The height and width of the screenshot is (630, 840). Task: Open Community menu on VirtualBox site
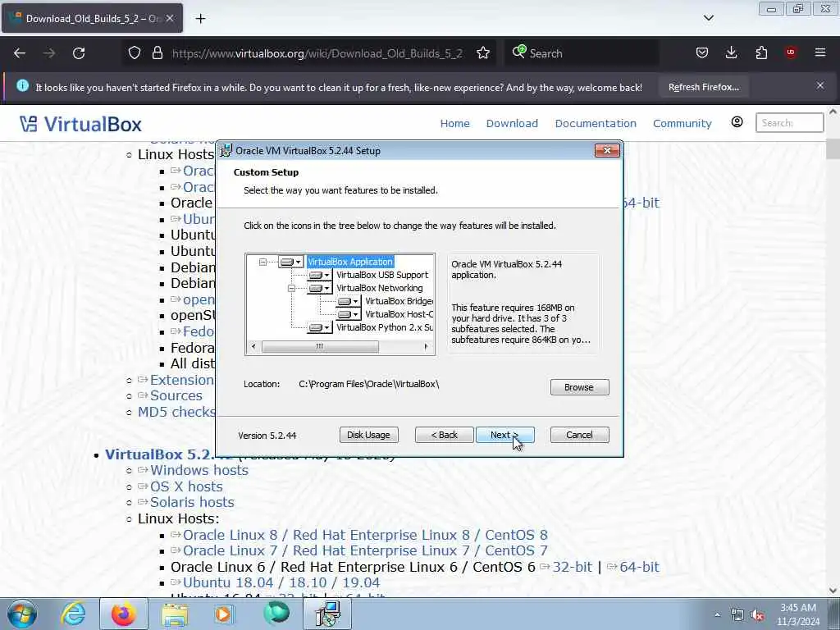[x=682, y=123]
